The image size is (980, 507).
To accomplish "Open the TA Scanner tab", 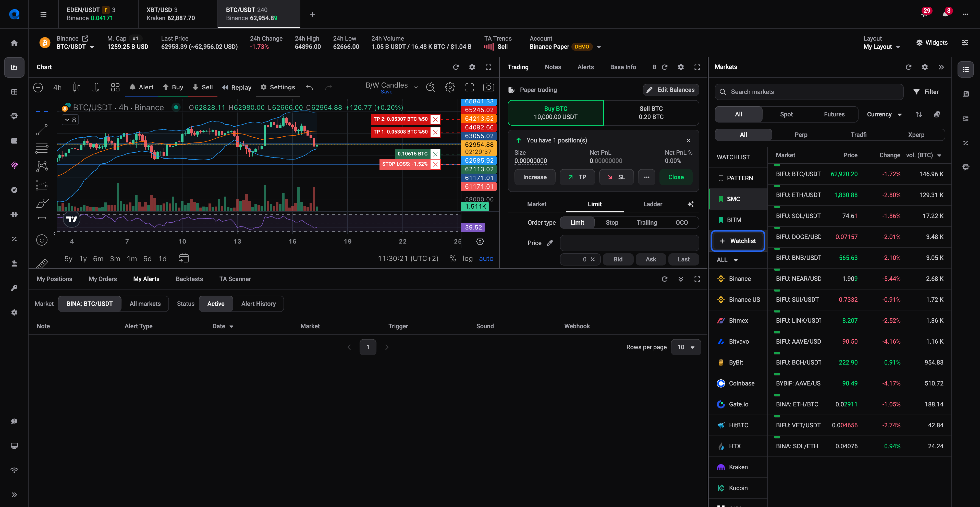I will tap(235, 279).
